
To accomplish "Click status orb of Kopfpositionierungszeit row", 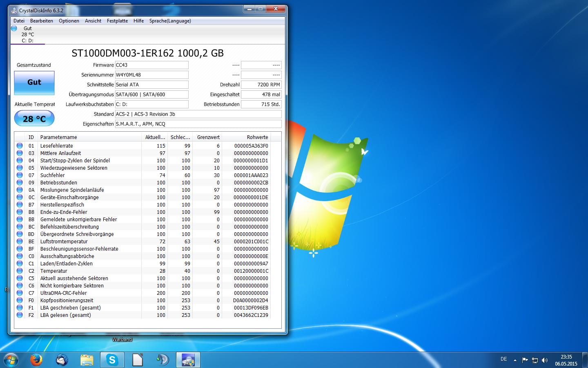I will pyautogui.click(x=20, y=300).
